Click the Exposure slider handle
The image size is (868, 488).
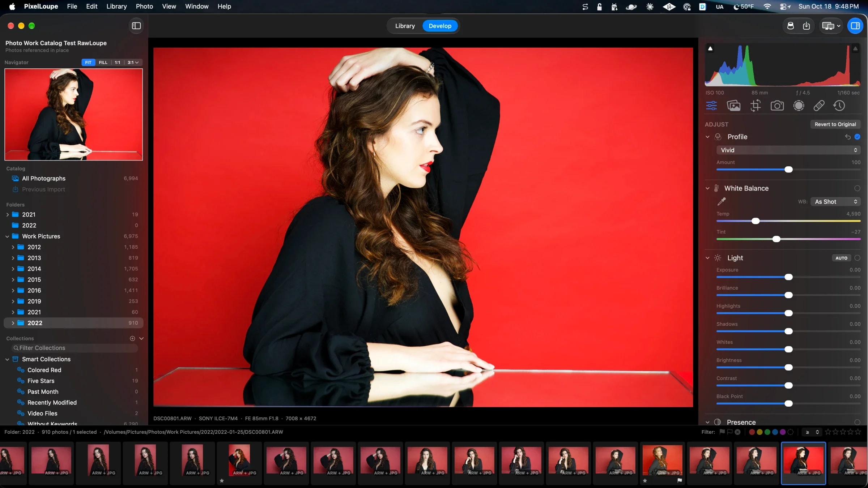[x=789, y=277]
